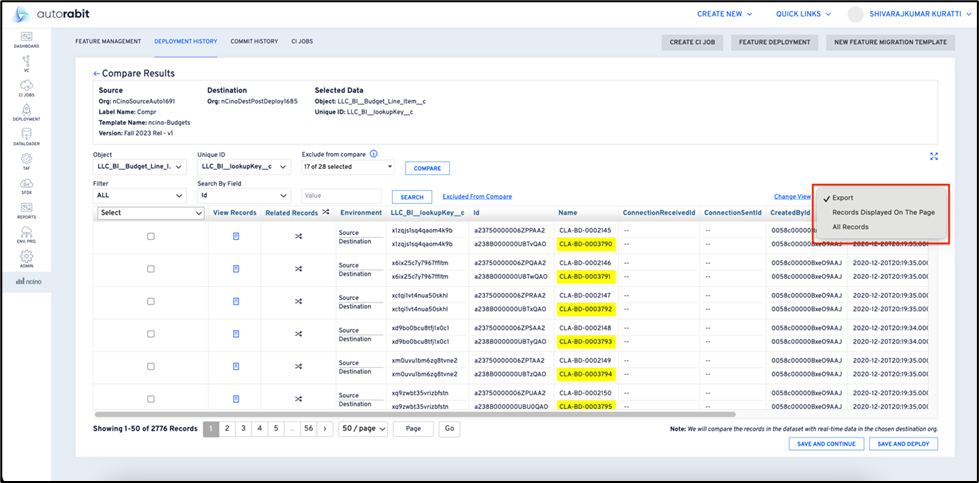Switch to the Feature Management tab

point(108,41)
